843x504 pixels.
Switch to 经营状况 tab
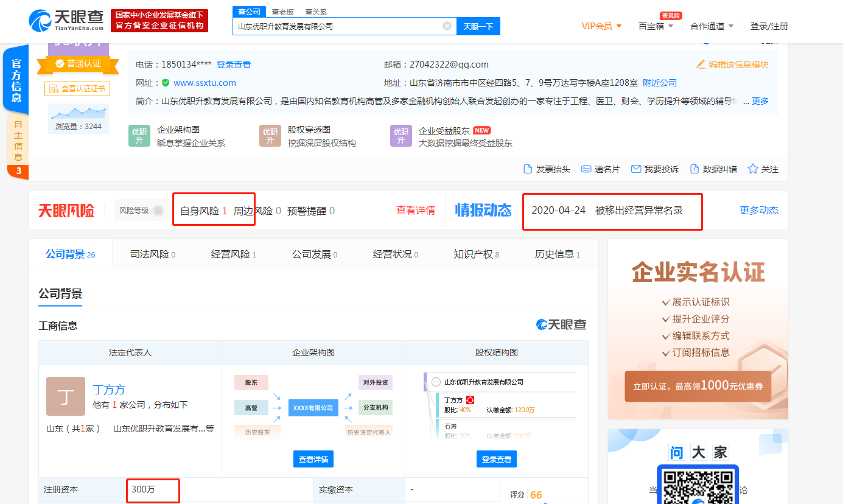(396, 254)
